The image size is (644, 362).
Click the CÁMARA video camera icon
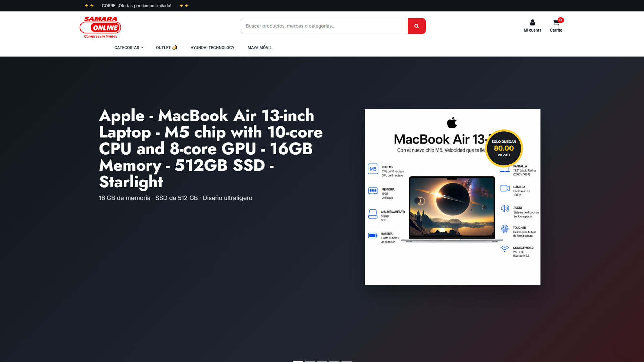pos(505,188)
